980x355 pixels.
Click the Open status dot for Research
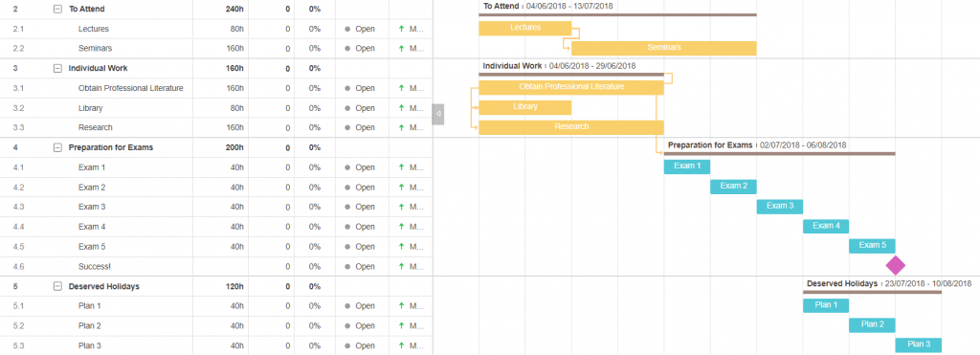(347, 127)
